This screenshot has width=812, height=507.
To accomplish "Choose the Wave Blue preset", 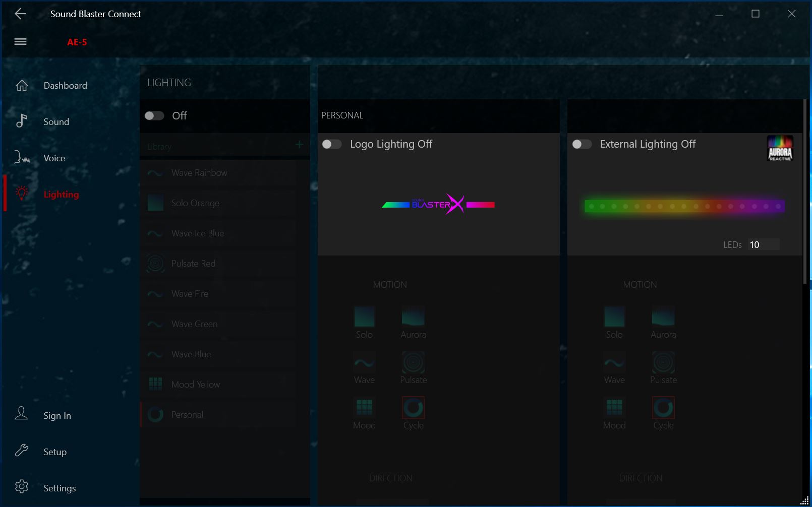I will tap(219, 354).
